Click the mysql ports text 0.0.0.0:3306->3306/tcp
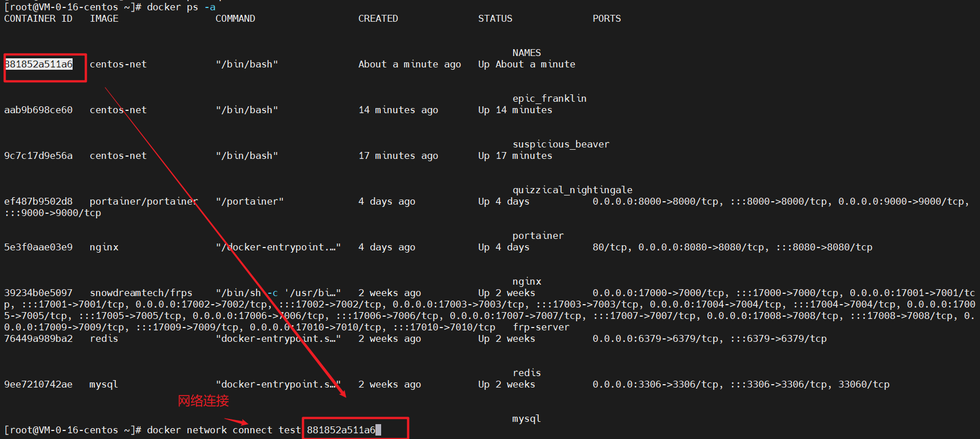The width and height of the screenshot is (980, 439). click(655, 384)
